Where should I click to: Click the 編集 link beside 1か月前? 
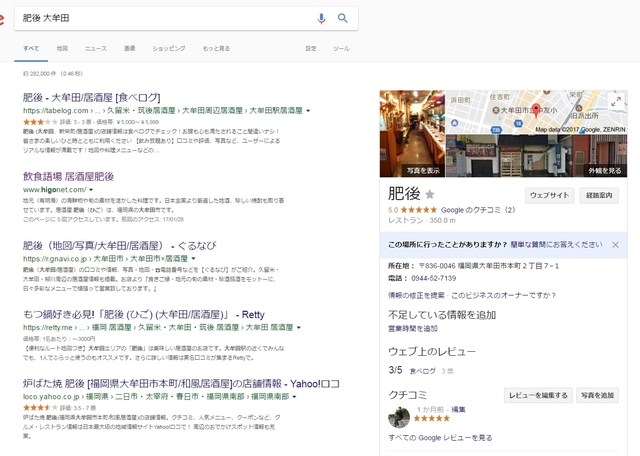(x=458, y=409)
